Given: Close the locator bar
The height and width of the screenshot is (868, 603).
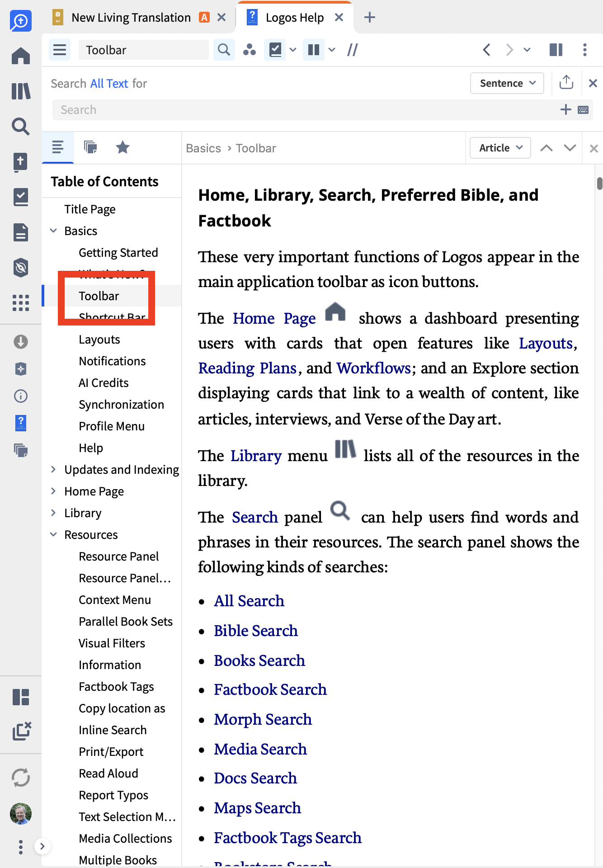Looking at the screenshot, I should (594, 148).
